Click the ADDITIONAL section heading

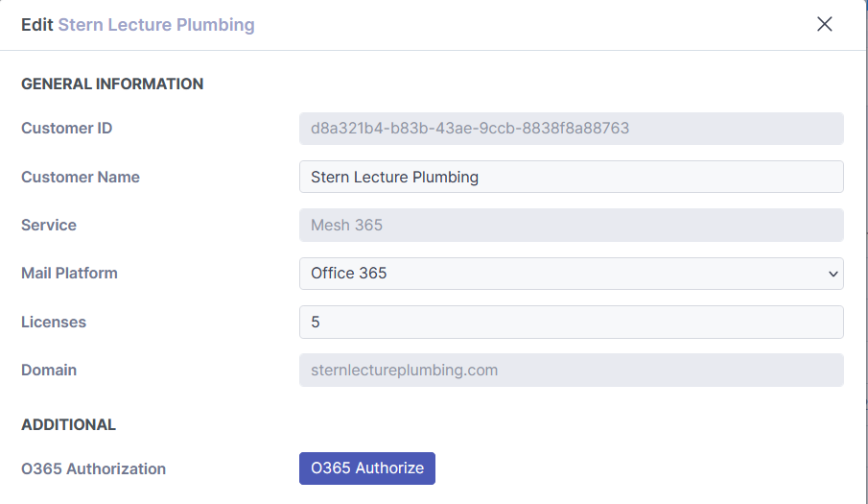tap(68, 424)
